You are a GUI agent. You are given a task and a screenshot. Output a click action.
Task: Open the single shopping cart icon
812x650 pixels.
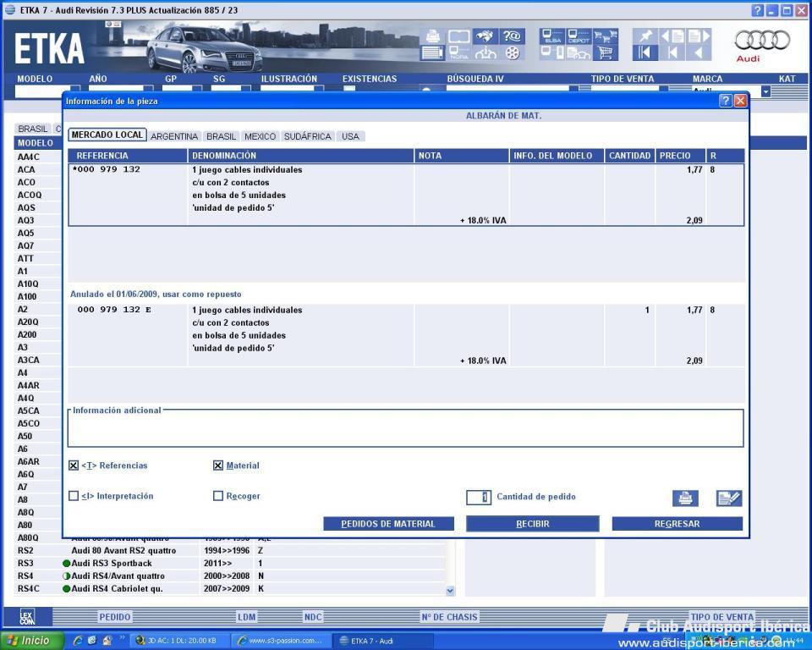(x=606, y=52)
